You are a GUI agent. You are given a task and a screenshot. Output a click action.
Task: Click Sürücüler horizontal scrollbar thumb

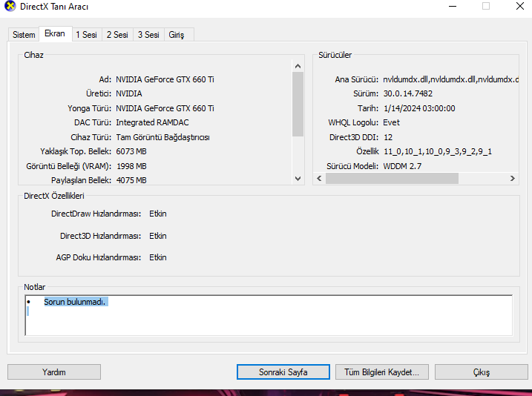pyautogui.click(x=392, y=178)
